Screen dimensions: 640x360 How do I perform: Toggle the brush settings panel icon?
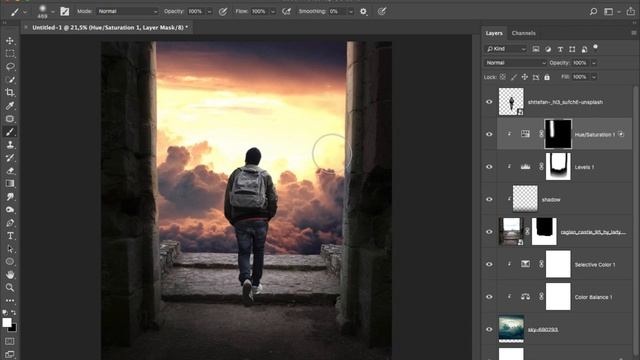pos(64,11)
